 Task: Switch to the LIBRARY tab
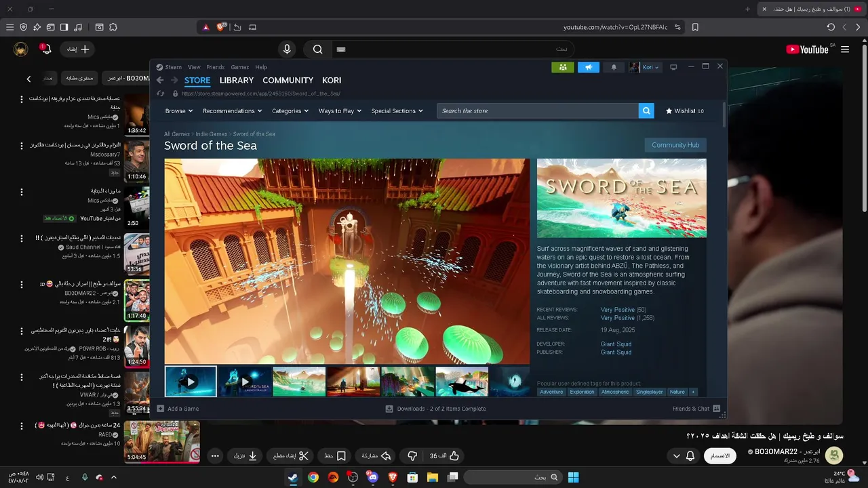(x=237, y=80)
